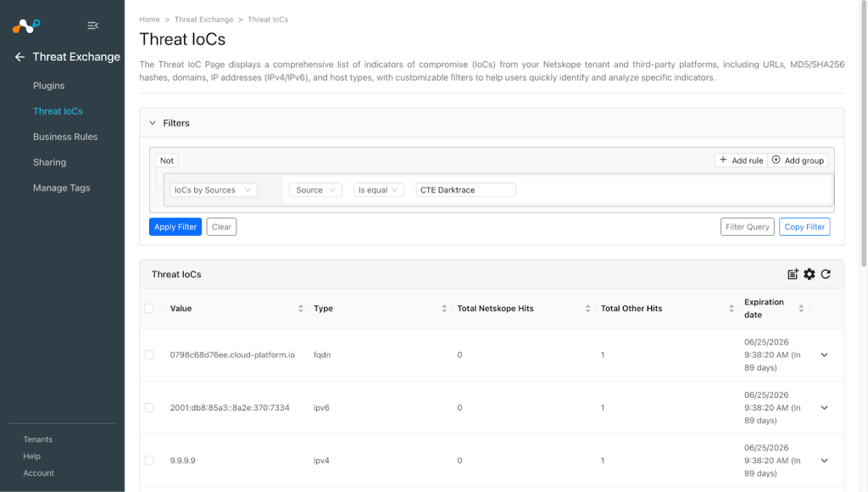Open Threat IoCs in the sidebar
The image size is (868, 492).
pos(58,111)
